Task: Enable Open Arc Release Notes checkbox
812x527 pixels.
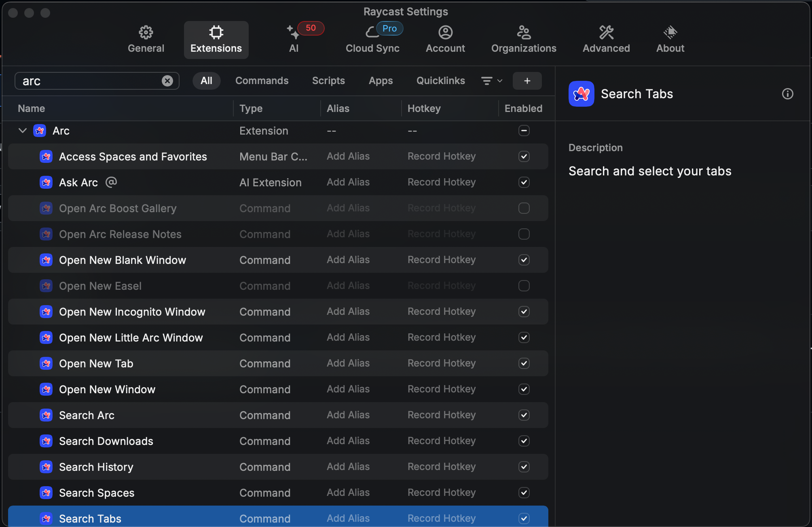Action: click(524, 234)
